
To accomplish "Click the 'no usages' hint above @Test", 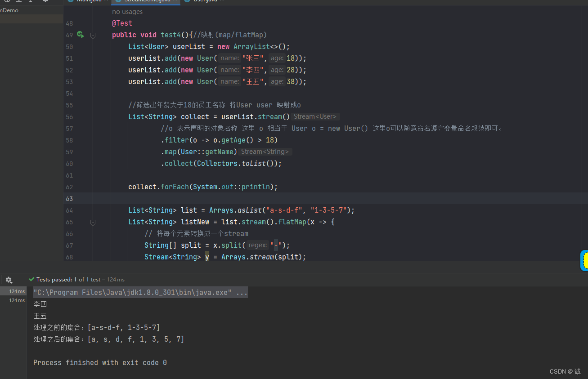I will coord(127,12).
